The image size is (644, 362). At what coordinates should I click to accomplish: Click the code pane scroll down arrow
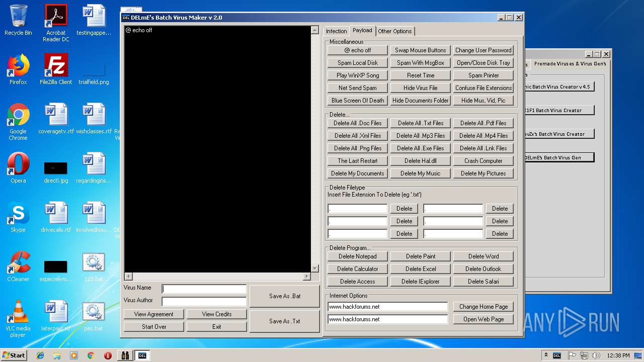[315, 268]
